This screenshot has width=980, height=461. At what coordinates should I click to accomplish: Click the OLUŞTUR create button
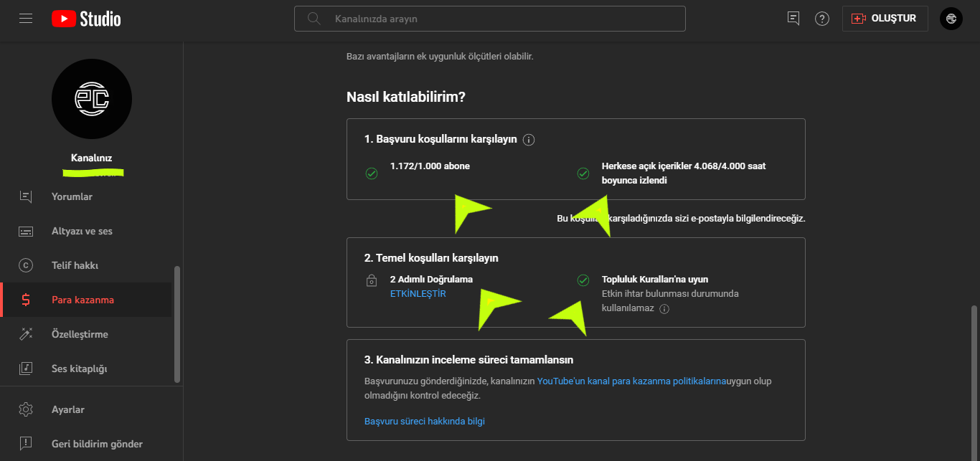coord(885,19)
